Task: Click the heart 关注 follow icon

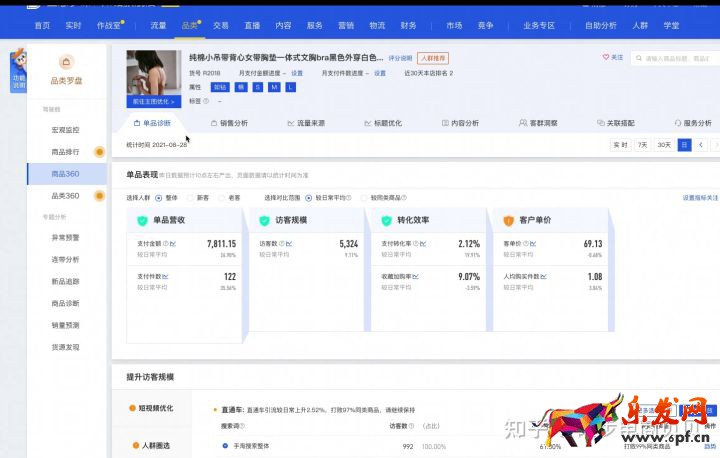Action: (605, 58)
